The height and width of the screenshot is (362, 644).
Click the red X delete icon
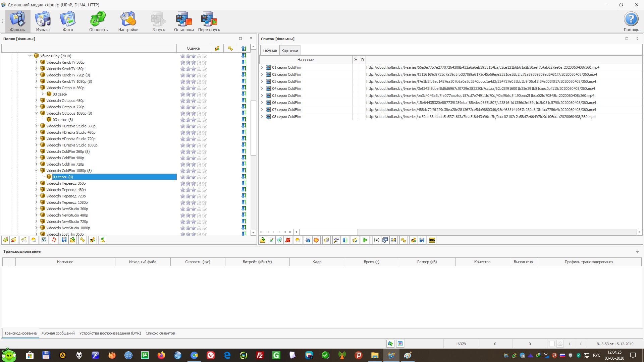[x=288, y=240]
